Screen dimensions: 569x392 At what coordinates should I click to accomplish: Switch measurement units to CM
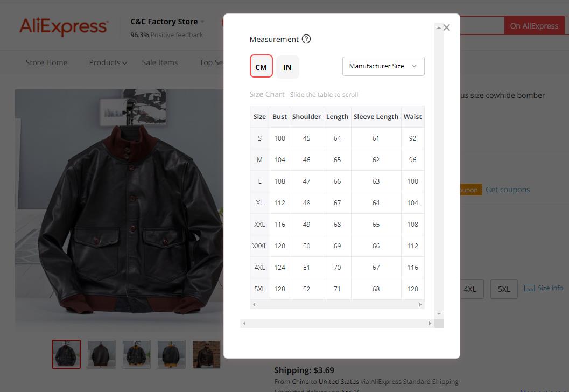[261, 66]
